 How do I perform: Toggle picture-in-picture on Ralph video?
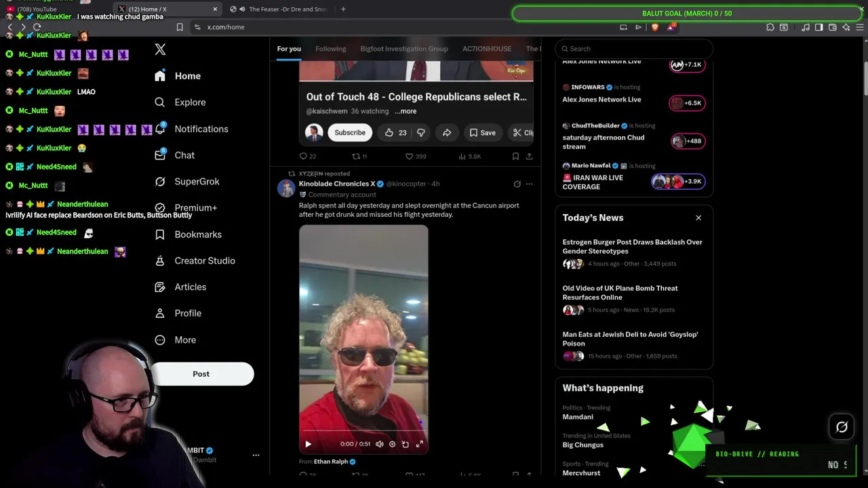[406, 445]
